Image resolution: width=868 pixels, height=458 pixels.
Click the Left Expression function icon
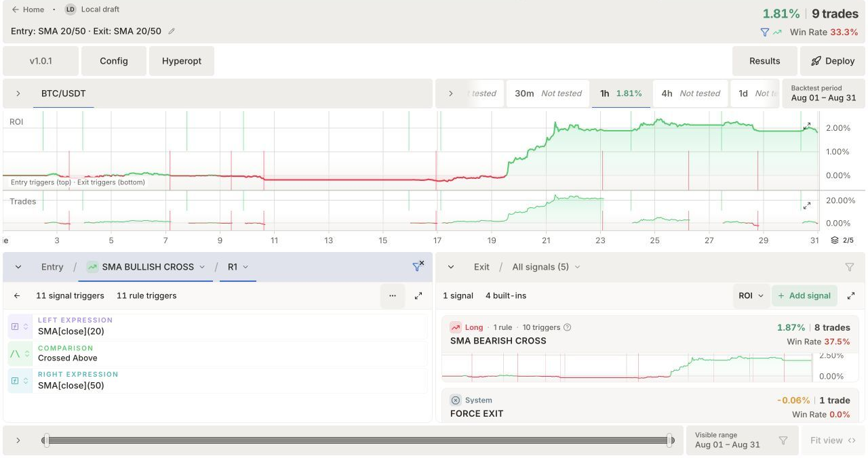click(16, 327)
